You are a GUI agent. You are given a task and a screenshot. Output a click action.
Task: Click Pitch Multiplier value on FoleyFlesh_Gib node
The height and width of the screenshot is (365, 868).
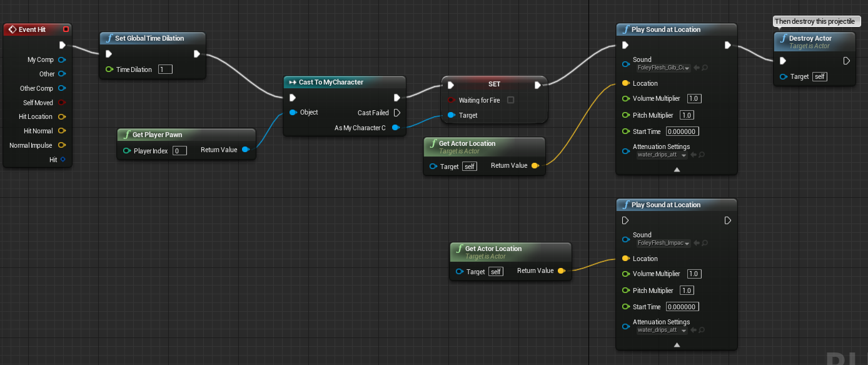coord(687,115)
